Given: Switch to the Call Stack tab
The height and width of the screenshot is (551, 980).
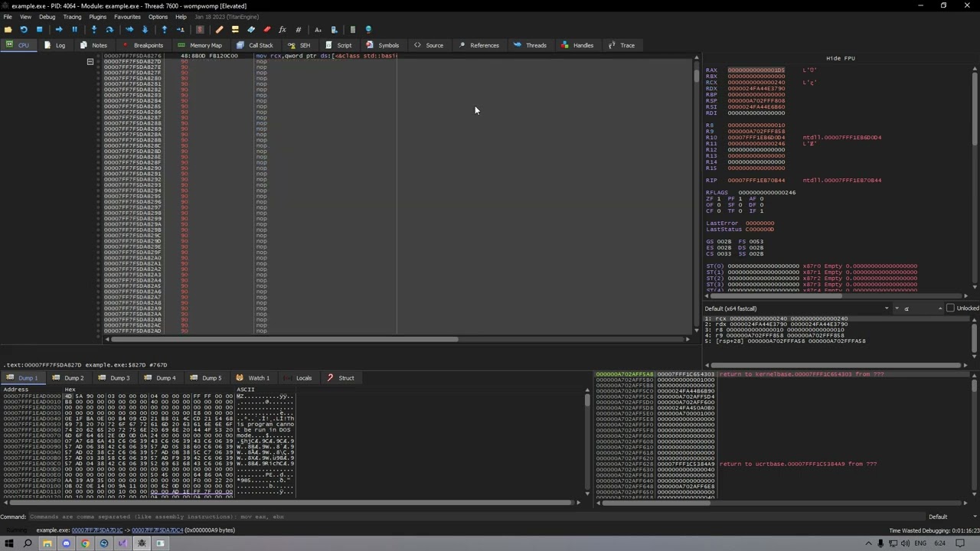Looking at the screenshot, I should click(255, 45).
